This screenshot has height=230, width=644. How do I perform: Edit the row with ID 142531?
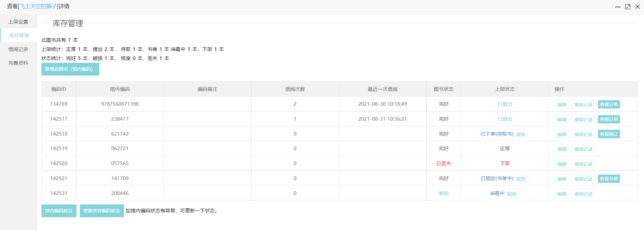562,194
